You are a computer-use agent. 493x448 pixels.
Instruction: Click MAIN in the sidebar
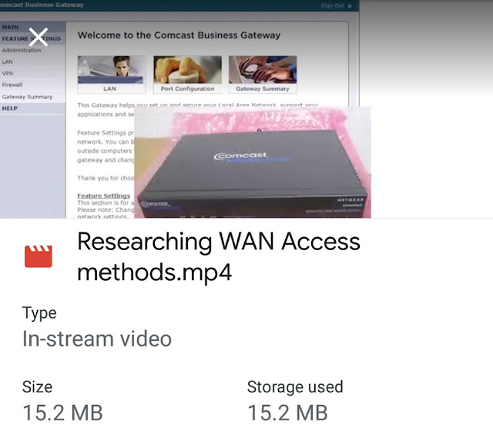(x=10, y=28)
